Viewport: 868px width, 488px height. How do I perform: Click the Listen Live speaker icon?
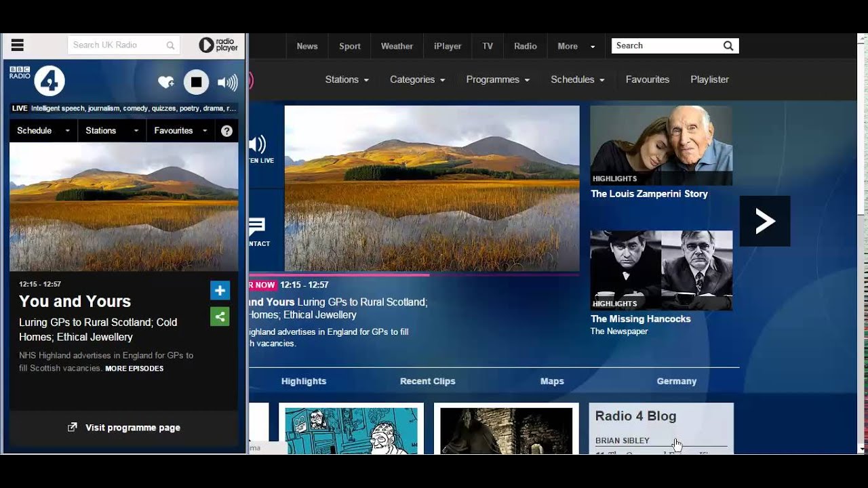coord(257,144)
